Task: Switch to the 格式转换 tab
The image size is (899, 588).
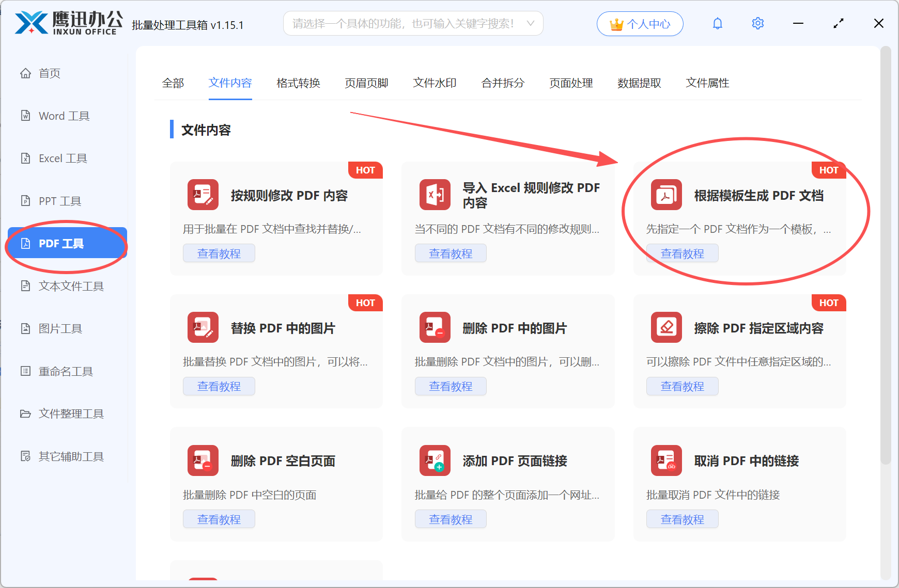Action: 298,83
